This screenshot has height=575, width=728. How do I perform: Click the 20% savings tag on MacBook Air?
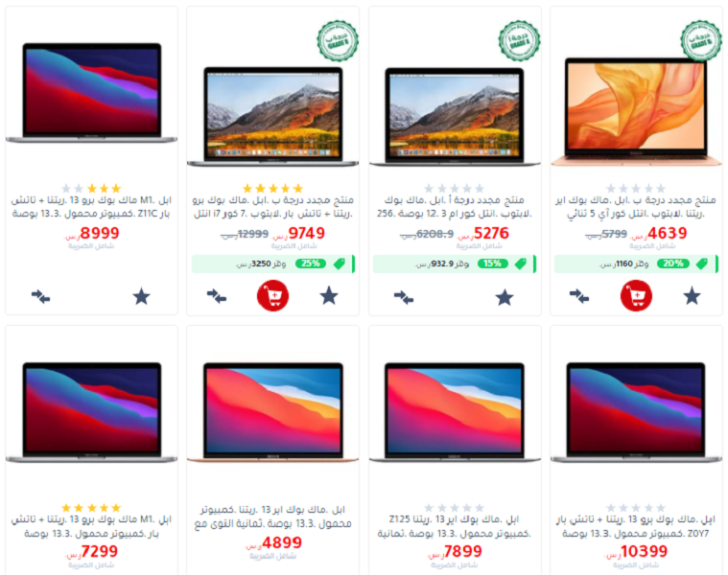(x=672, y=264)
